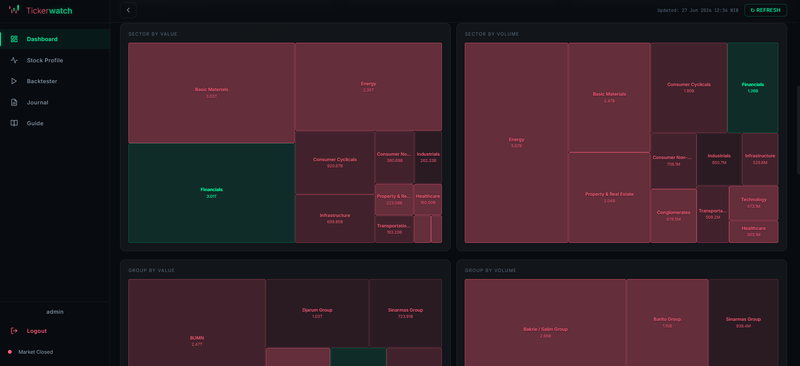This screenshot has width=800, height=366.
Task: Select Consumer Cyclicals tile in Sector by Value
Action: pyautogui.click(x=335, y=162)
